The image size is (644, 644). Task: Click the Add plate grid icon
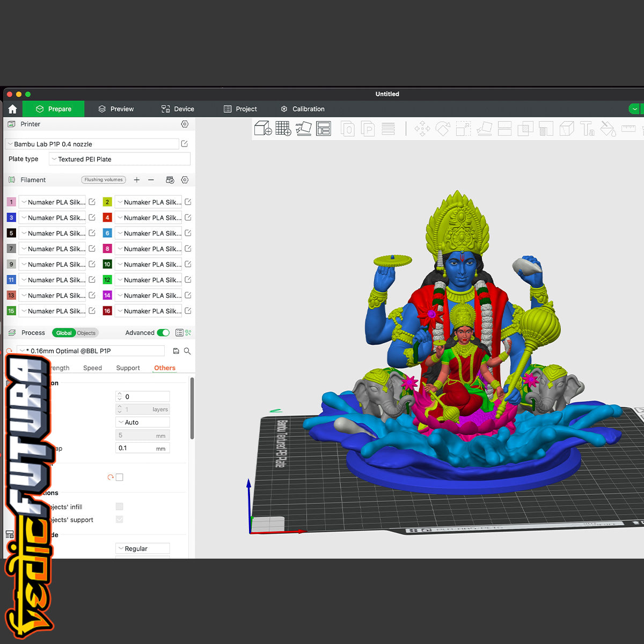pyautogui.click(x=283, y=128)
